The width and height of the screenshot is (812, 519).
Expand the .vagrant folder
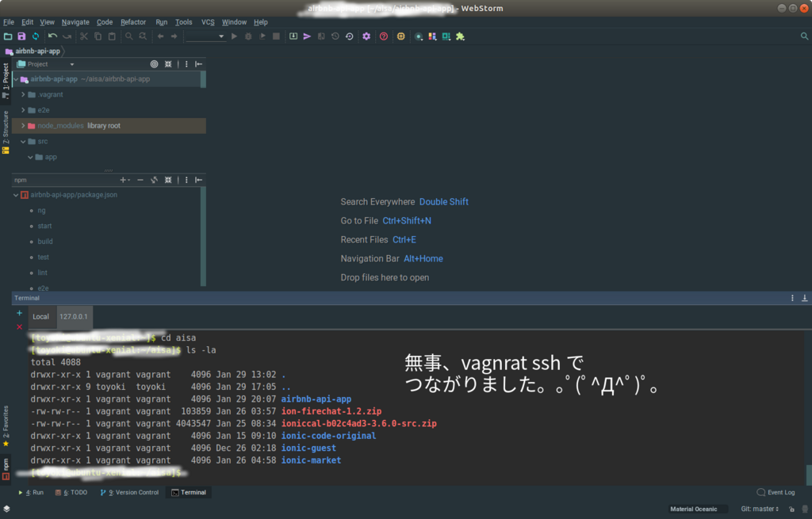click(x=23, y=95)
